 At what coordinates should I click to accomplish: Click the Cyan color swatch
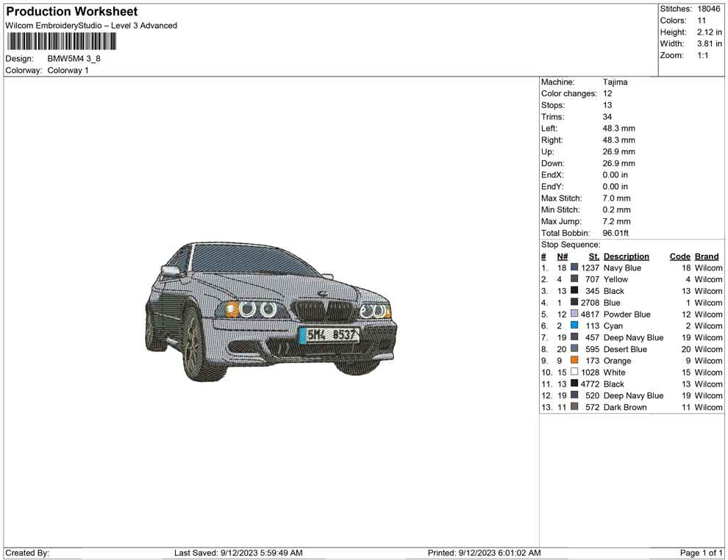pos(574,326)
